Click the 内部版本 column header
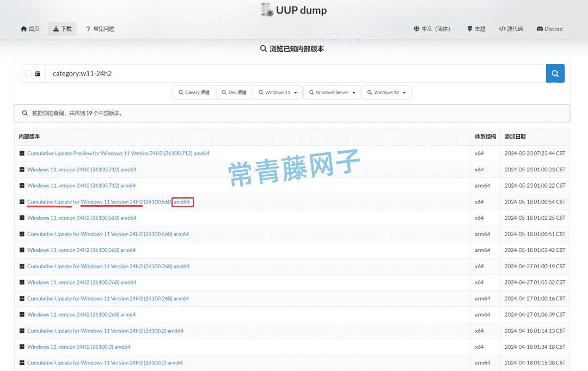The width and height of the screenshot is (588, 371). click(x=29, y=137)
